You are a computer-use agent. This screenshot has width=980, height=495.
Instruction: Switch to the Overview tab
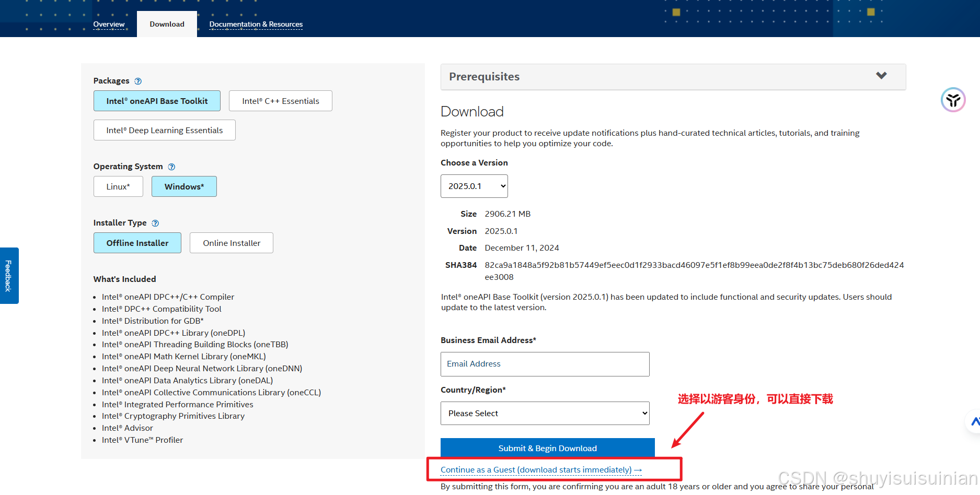pyautogui.click(x=109, y=24)
